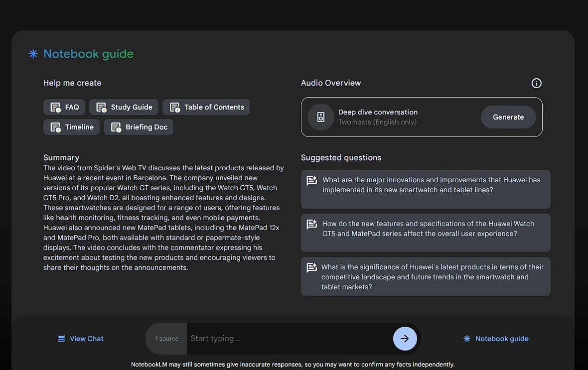Click the FAQ document icon
Screen dimensions: 588x370
(x=55, y=108)
